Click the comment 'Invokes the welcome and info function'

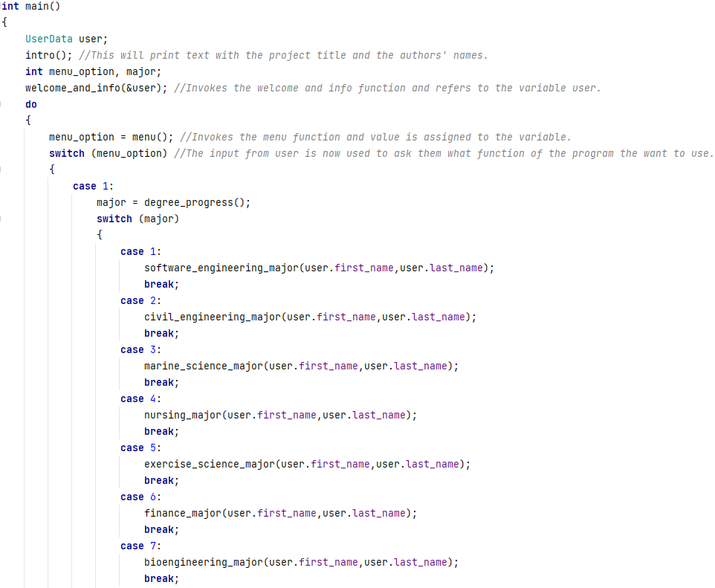387,88
